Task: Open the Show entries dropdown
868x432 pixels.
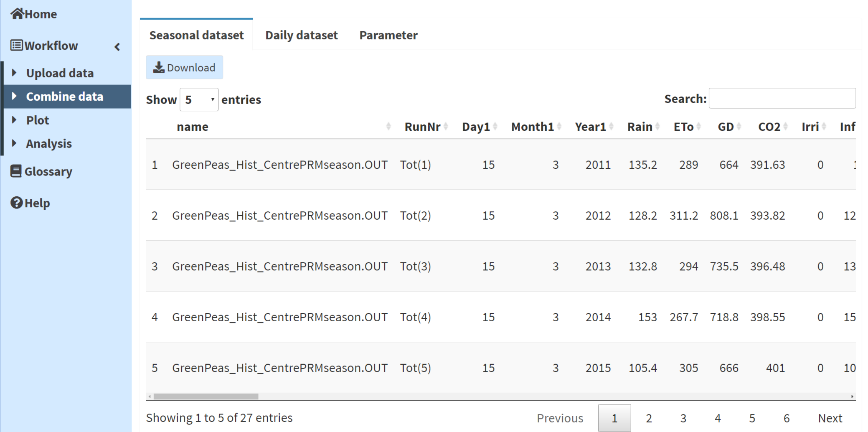Action: (x=199, y=99)
